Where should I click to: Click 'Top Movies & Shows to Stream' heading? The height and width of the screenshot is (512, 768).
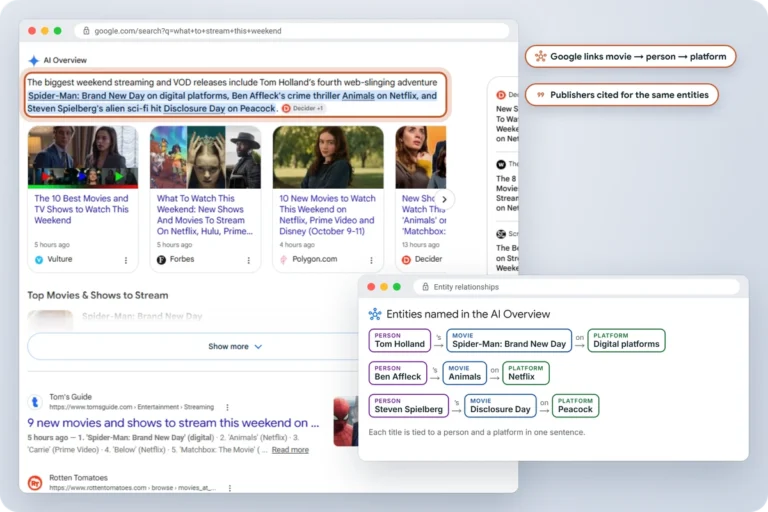98,295
